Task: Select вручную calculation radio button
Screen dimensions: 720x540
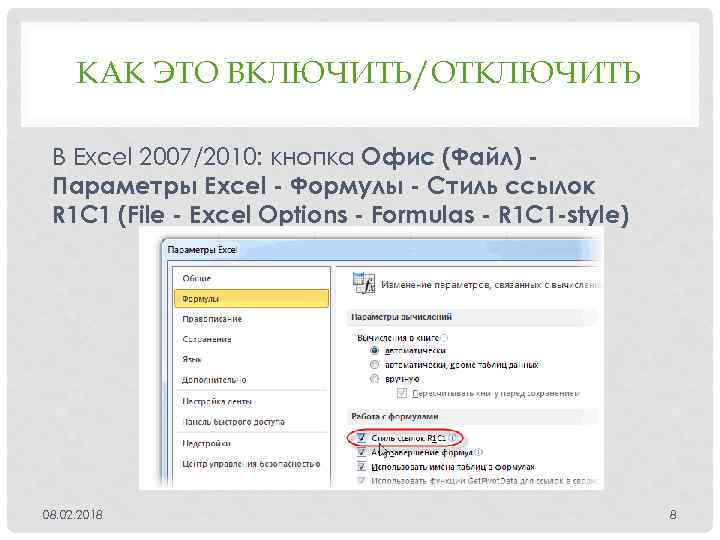Action: pyautogui.click(x=375, y=379)
